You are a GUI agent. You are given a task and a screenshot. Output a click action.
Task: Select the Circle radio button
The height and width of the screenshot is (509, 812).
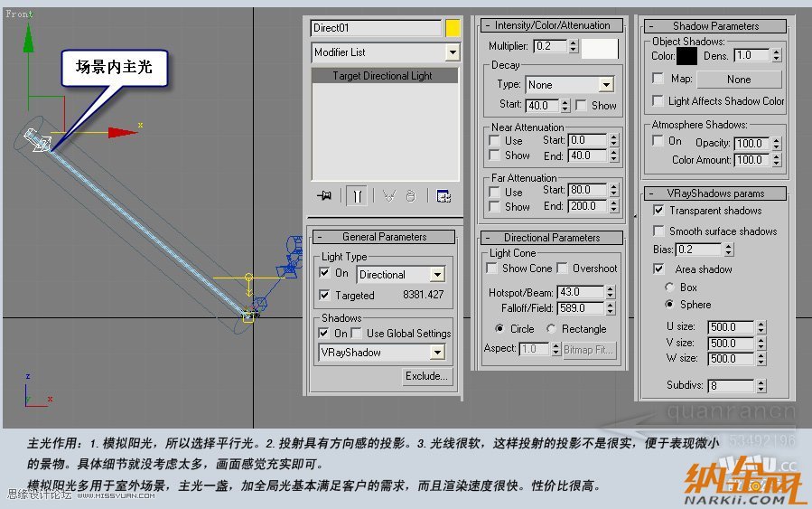pyautogui.click(x=499, y=328)
